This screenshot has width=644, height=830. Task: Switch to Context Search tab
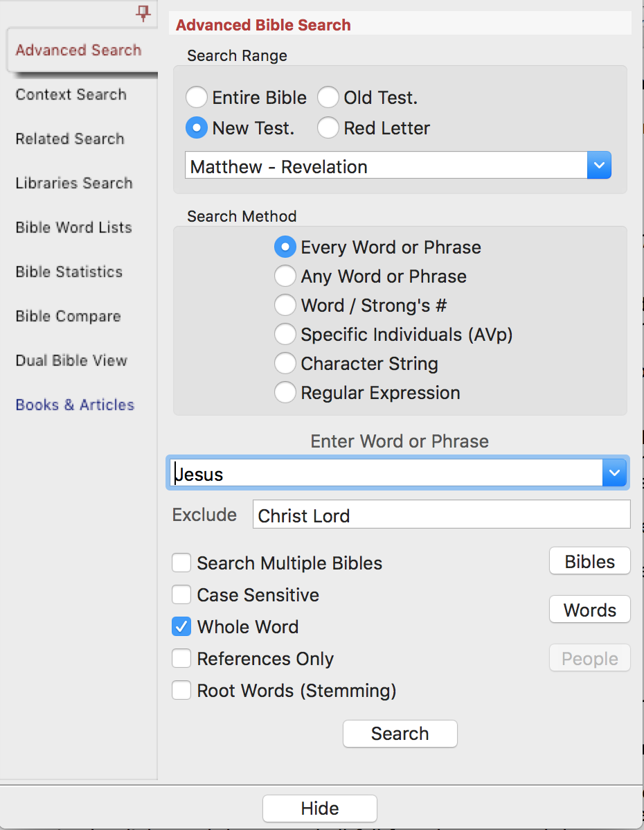pos(71,95)
